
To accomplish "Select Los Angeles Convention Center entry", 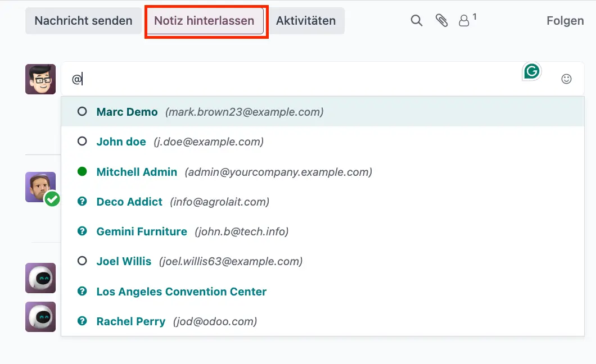I will click(181, 292).
